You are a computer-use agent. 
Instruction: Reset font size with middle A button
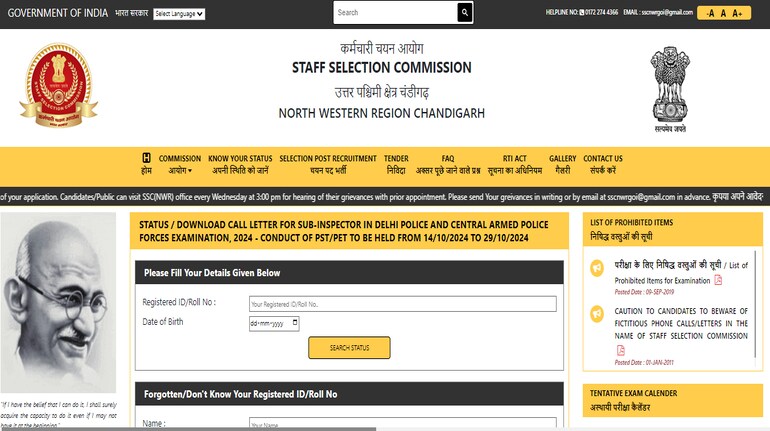(724, 13)
